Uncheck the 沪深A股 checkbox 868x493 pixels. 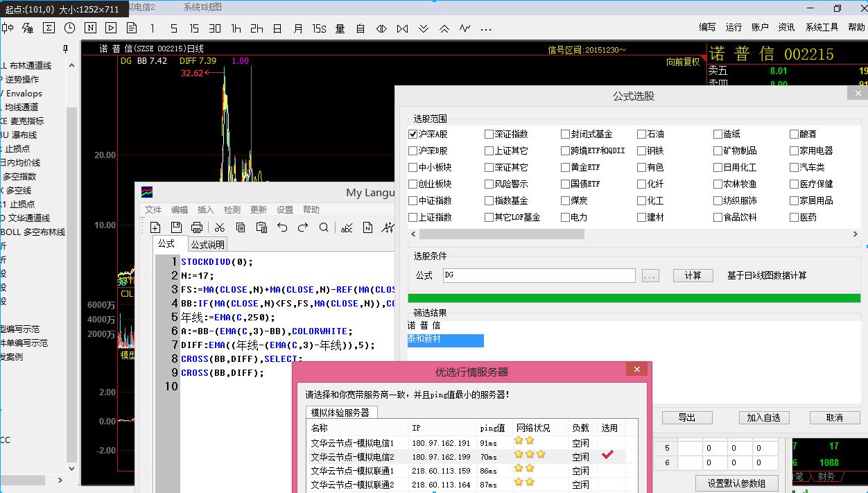[413, 134]
